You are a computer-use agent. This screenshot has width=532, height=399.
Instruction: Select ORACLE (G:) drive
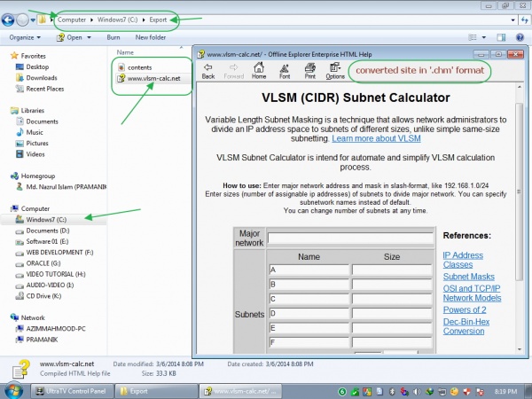43,263
